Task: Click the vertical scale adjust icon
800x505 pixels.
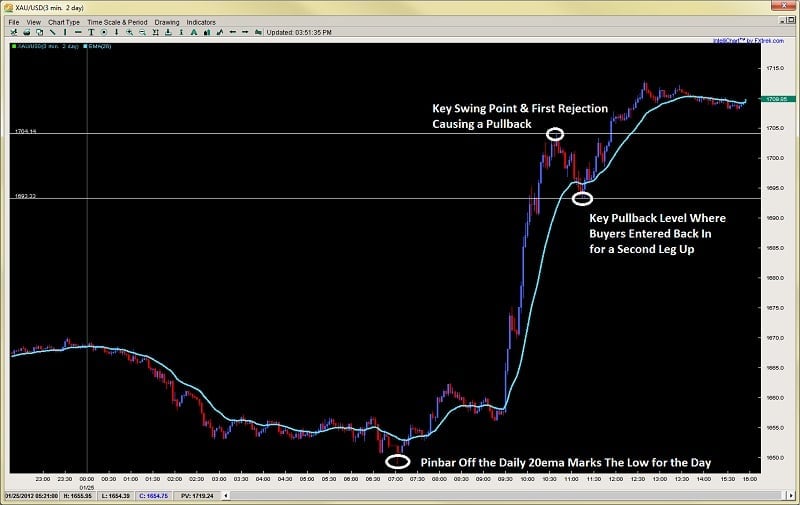Action: [x=168, y=32]
